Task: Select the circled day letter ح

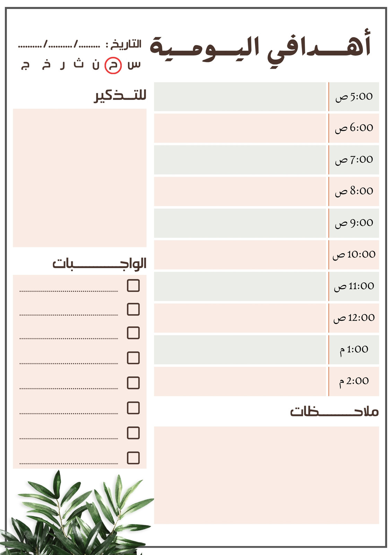Action: tap(113, 65)
